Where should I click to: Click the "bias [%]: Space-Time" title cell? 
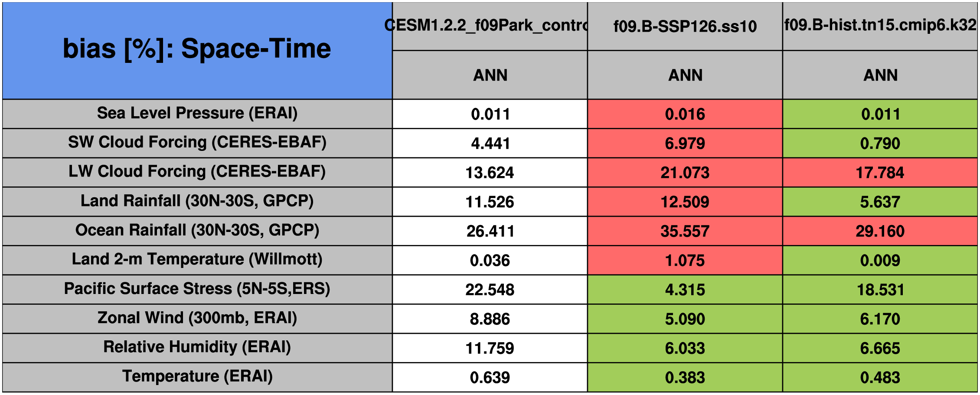point(197,49)
